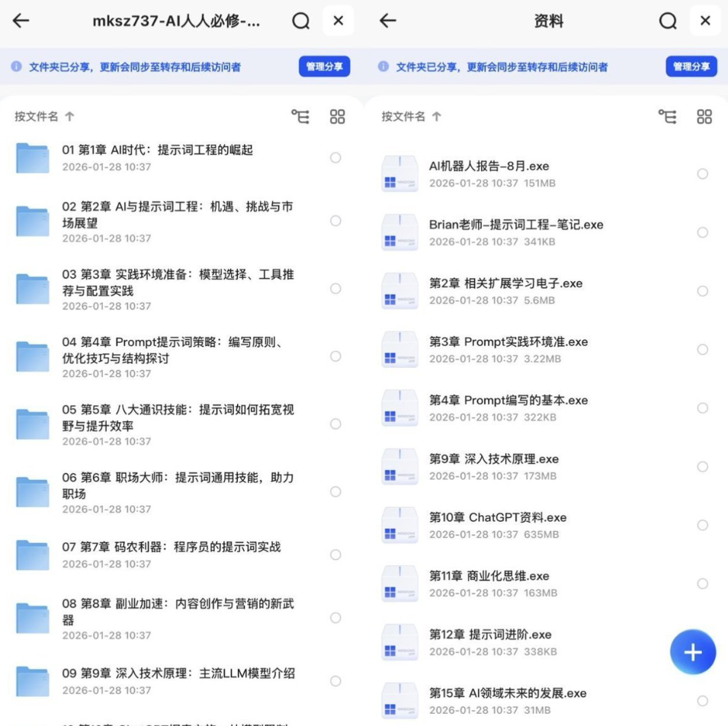Image resolution: width=728 pixels, height=726 pixels.
Task: Select radio for AI机器人报告-8月.exe
Action: 703,174
